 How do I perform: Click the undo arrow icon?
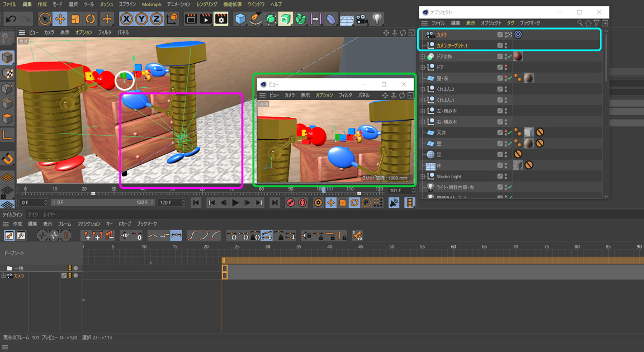click(x=11, y=19)
